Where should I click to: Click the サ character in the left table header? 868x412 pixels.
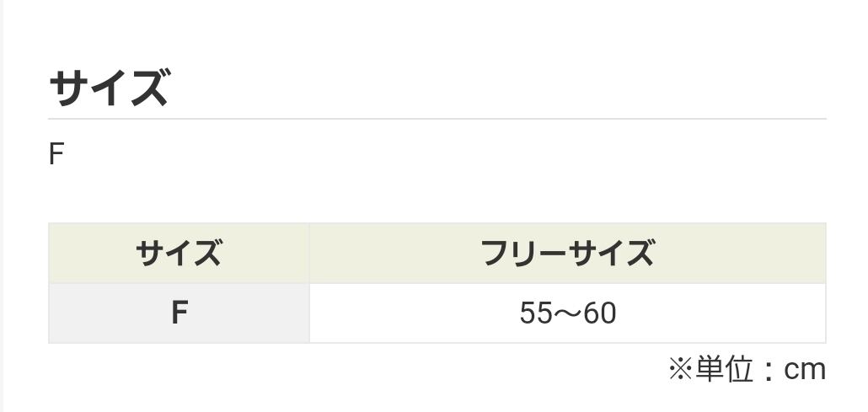[x=150, y=253]
